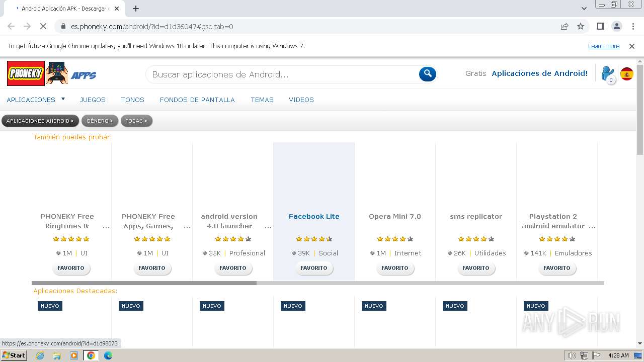Viewport: 644px width, 362px height.
Task: Toggle the Chrome side panel icon
Action: [600, 26]
